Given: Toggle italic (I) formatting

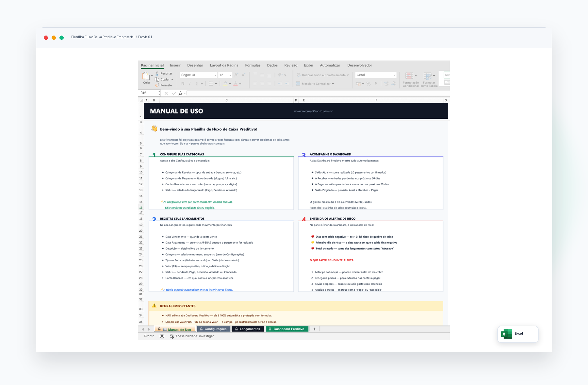Looking at the screenshot, I should click(190, 84).
